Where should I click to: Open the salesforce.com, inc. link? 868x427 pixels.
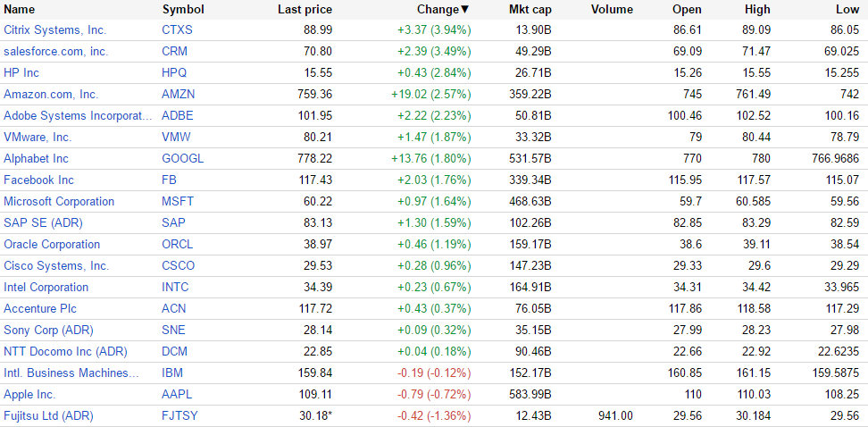point(55,52)
